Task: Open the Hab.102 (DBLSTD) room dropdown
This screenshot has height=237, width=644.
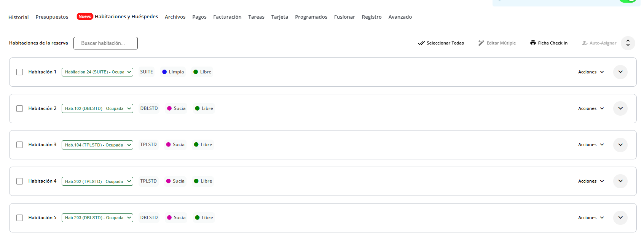Action: [x=97, y=108]
